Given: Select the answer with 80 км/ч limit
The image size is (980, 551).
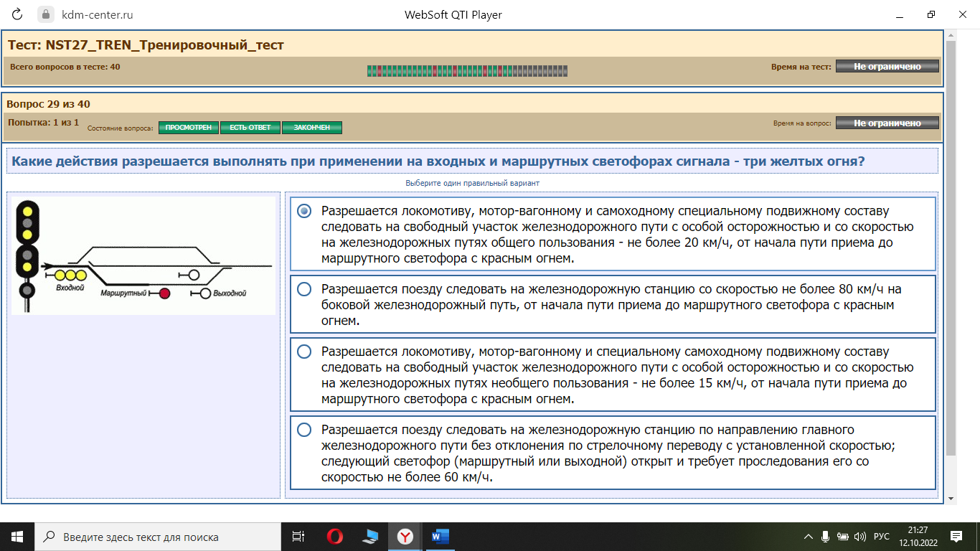Looking at the screenshot, I should point(613,305).
